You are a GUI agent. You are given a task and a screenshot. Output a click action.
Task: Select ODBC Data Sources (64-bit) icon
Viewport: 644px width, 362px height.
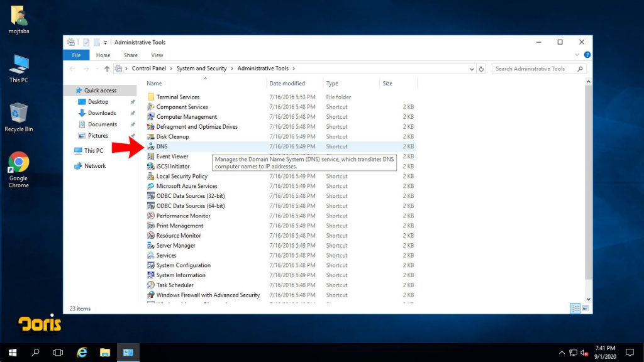pyautogui.click(x=151, y=206)
